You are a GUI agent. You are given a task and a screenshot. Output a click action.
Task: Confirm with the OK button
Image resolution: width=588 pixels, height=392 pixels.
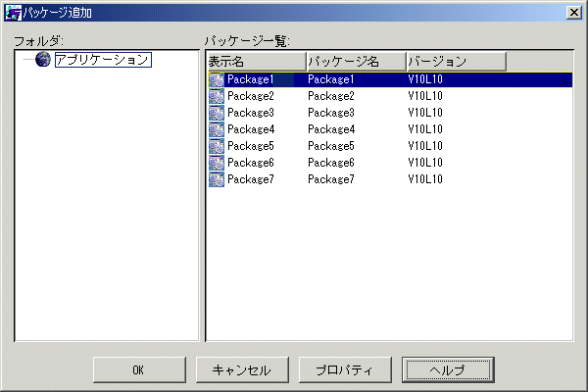pos(139,370)
